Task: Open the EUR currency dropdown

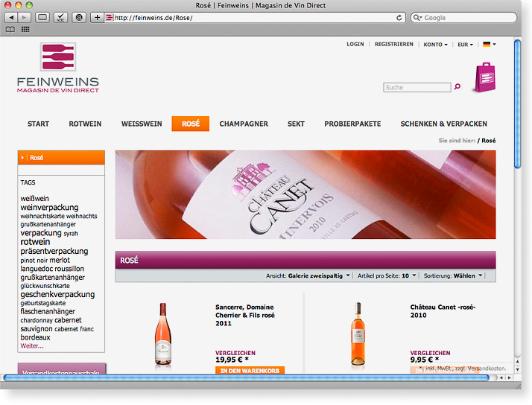Action: pyautogui.click(x=465, y=45)
